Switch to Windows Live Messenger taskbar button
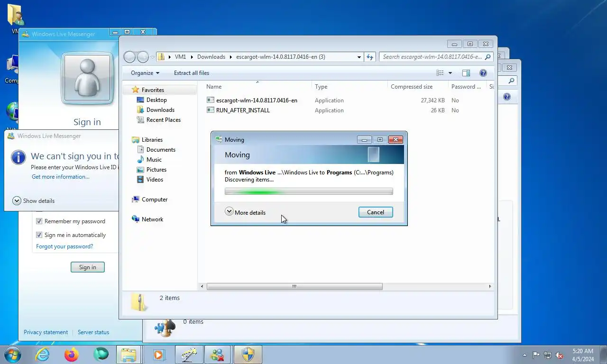 click(x=218, y=355)
